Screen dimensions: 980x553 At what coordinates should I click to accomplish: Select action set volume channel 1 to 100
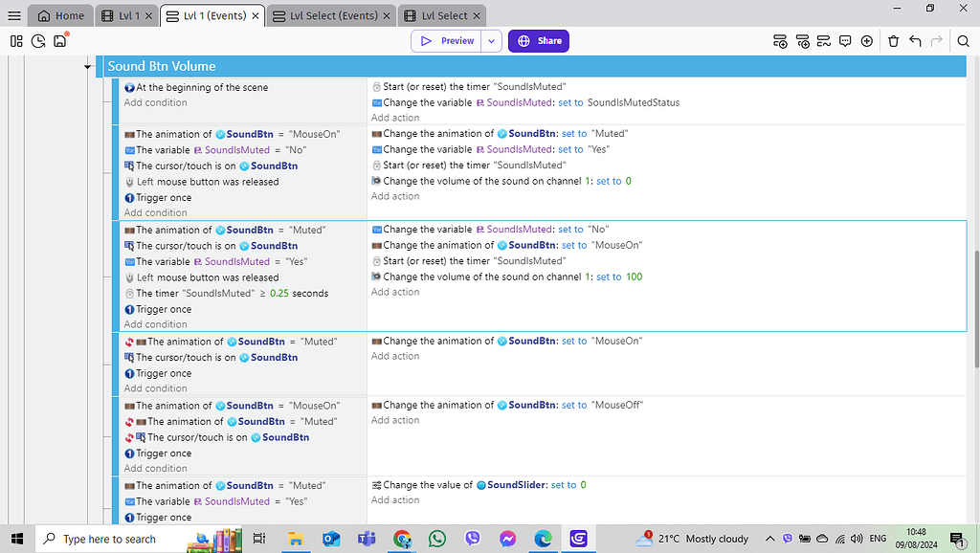click(x=507, y=276)
